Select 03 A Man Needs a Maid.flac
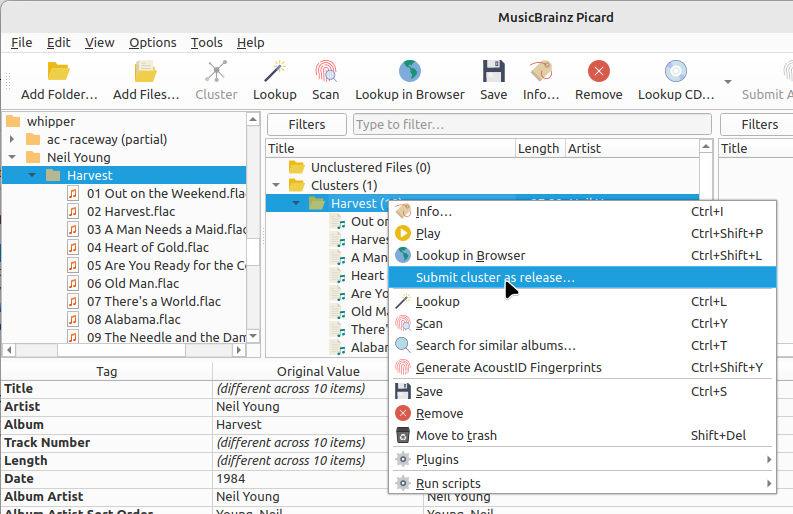 click(166, 229)
